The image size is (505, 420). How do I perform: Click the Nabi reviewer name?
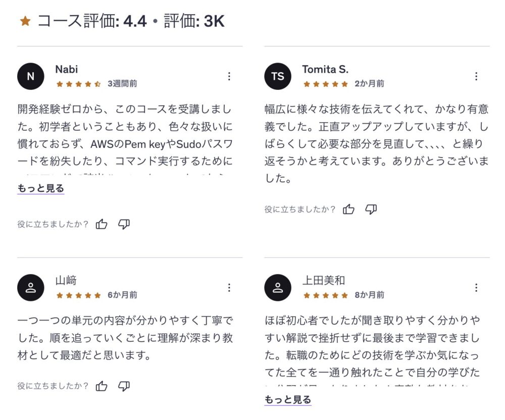(67, 69)
